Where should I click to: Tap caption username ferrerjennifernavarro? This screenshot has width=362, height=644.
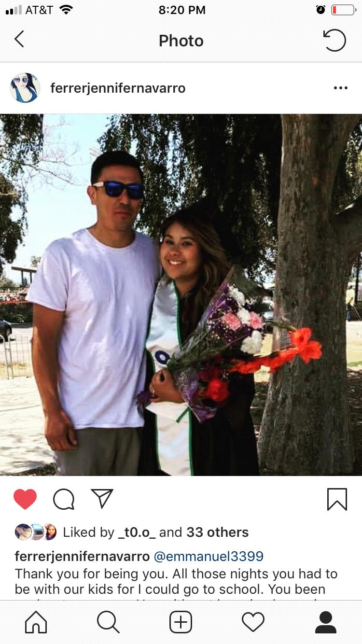pyautogui.click(x=82, y=556)
